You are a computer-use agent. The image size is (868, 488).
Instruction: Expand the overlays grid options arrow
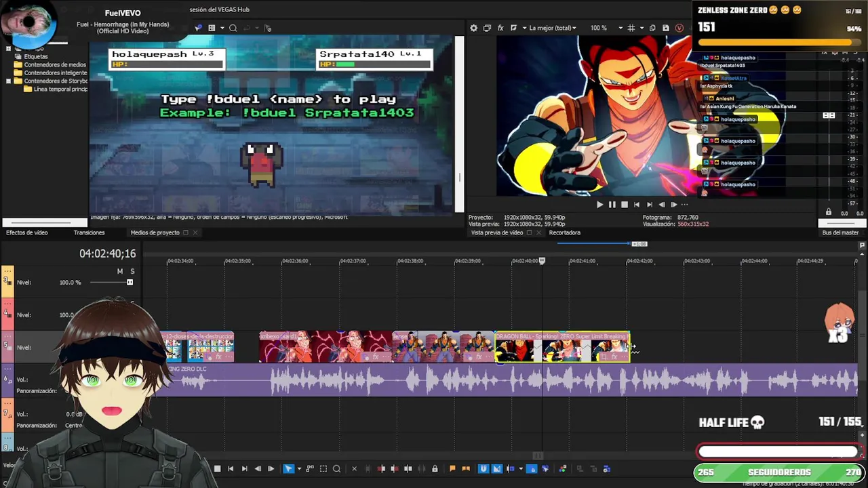click(642, 28)
